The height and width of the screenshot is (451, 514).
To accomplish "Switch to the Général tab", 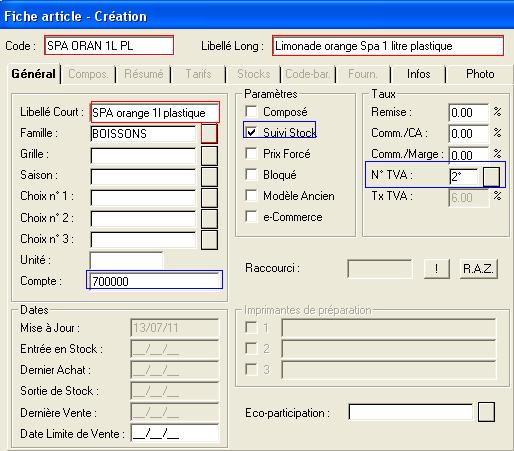I will click(33, 74).
